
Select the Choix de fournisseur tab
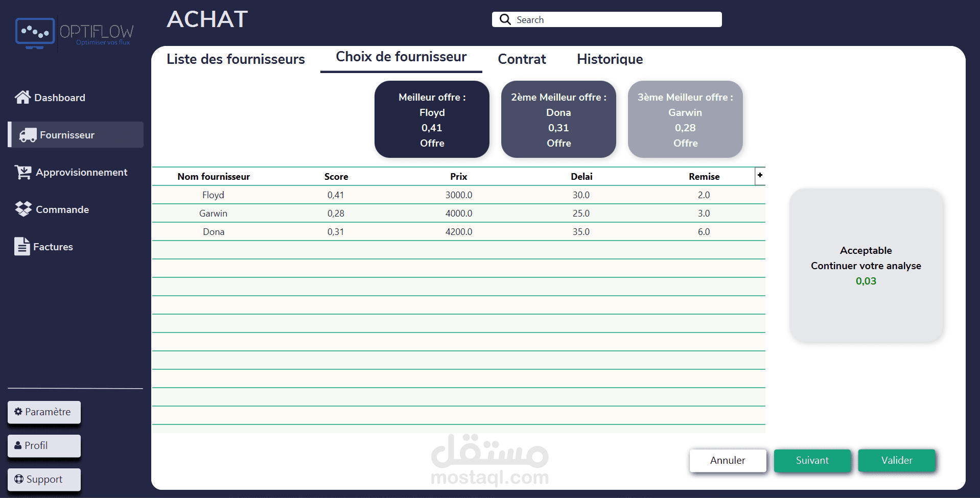[x=401, y=57]
